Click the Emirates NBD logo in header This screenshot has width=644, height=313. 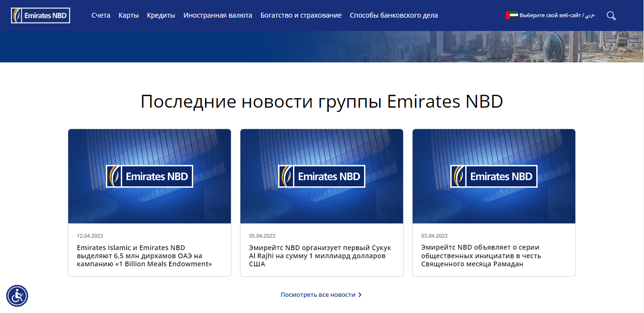[41, 15]
